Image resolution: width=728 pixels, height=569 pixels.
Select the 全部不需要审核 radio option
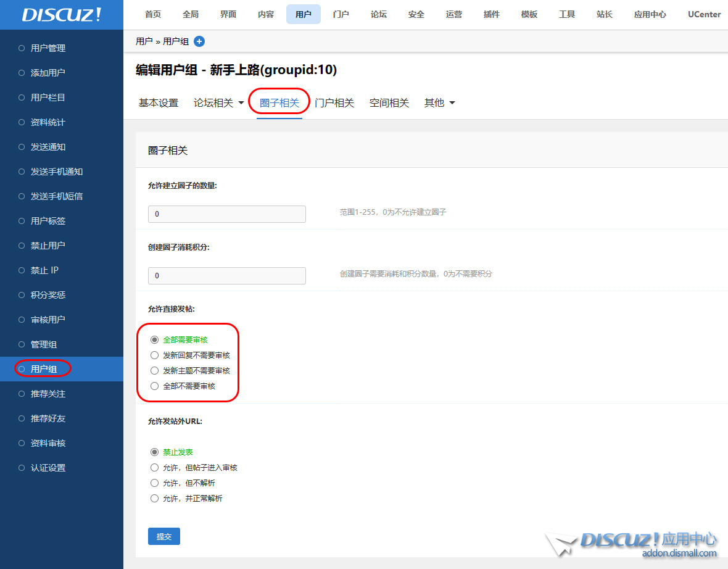[155, 386]
